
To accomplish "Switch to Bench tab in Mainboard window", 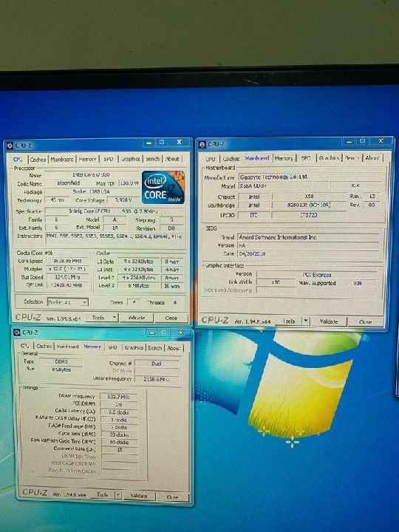I will click(352, 158).
